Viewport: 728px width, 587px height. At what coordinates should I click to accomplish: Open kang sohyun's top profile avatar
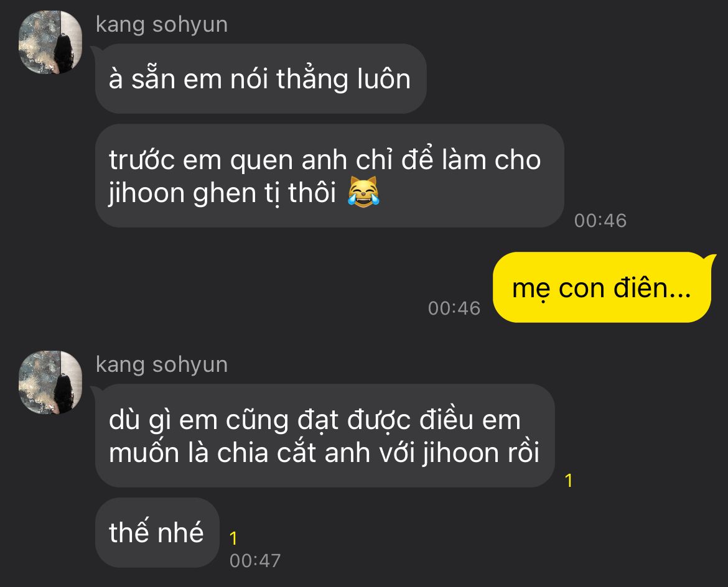click(50, 42)
